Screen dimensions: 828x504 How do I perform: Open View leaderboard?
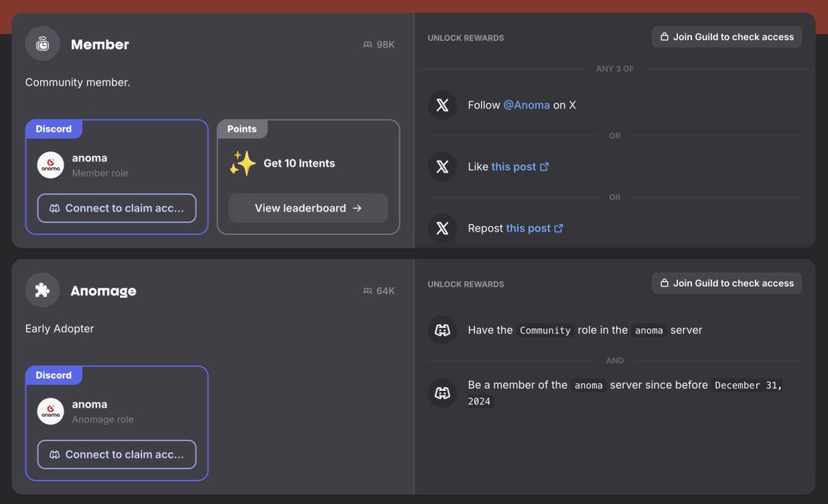coord(308,208)
